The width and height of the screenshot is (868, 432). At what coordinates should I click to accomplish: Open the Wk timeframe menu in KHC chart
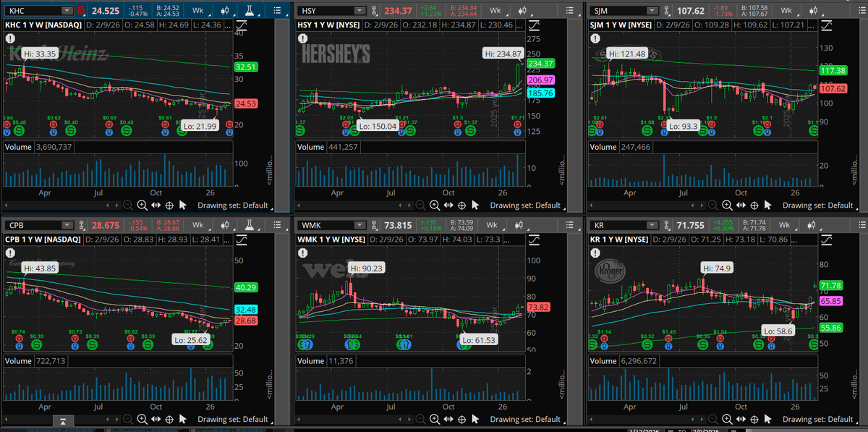pyautogui.click(x=198, y=11)
